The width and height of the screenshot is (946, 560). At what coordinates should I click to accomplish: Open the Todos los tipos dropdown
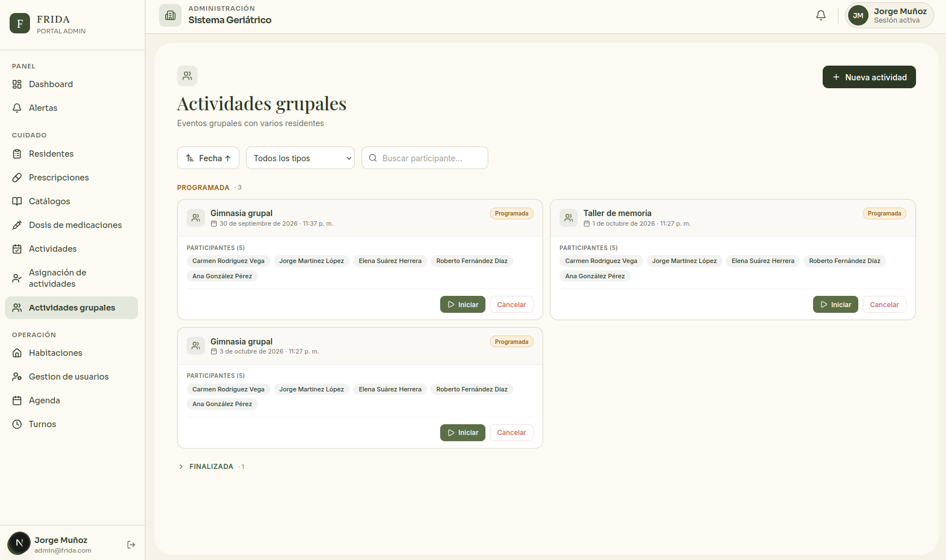pos(300,158)
